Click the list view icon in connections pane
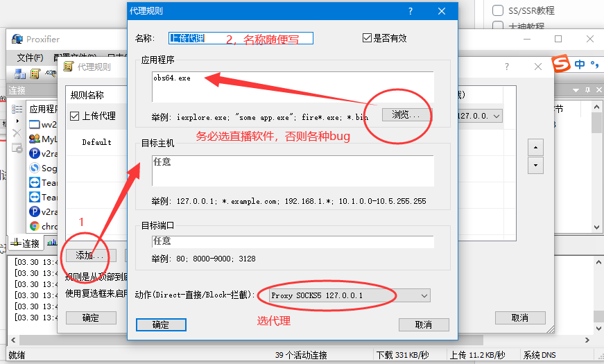Screen dimensions: 604x364 pyautogui.click(x=17, y=109)
